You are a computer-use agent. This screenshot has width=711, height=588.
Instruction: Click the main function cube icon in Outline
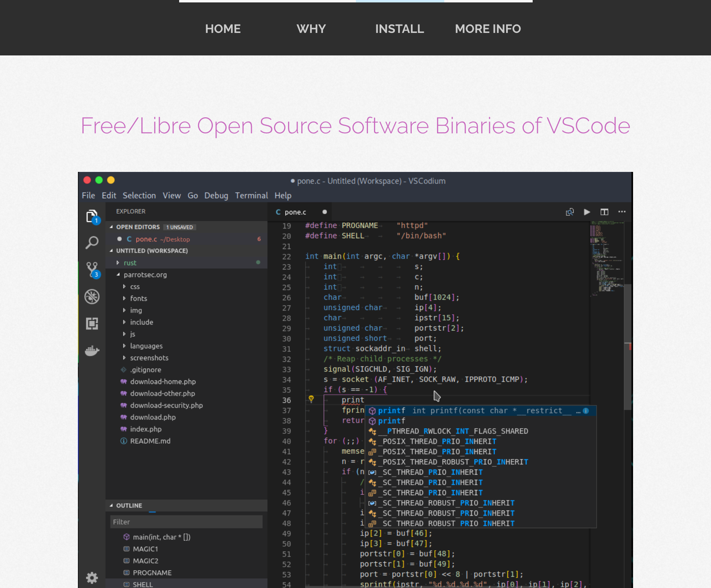pyautogui.click(x=127, y=537)
